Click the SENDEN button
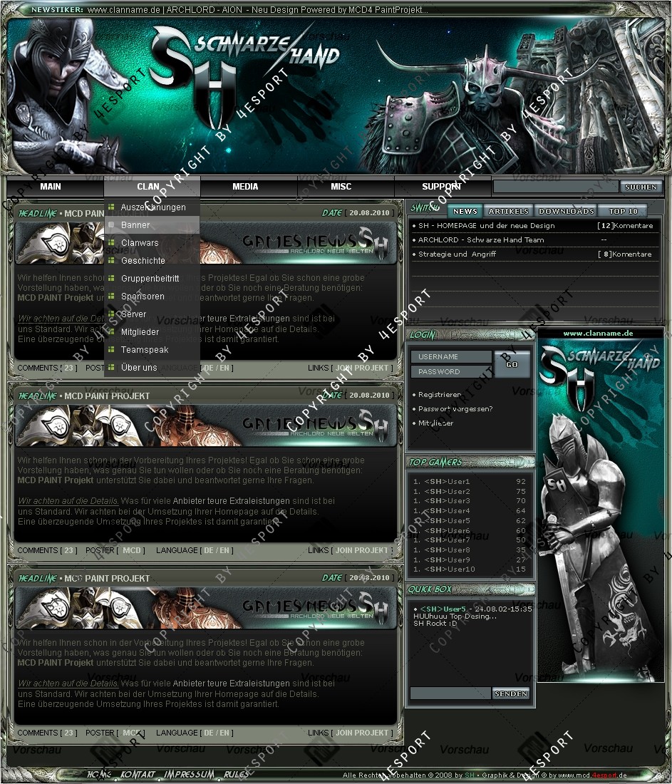This screenshot has height=784, width=672. (510, 693)
